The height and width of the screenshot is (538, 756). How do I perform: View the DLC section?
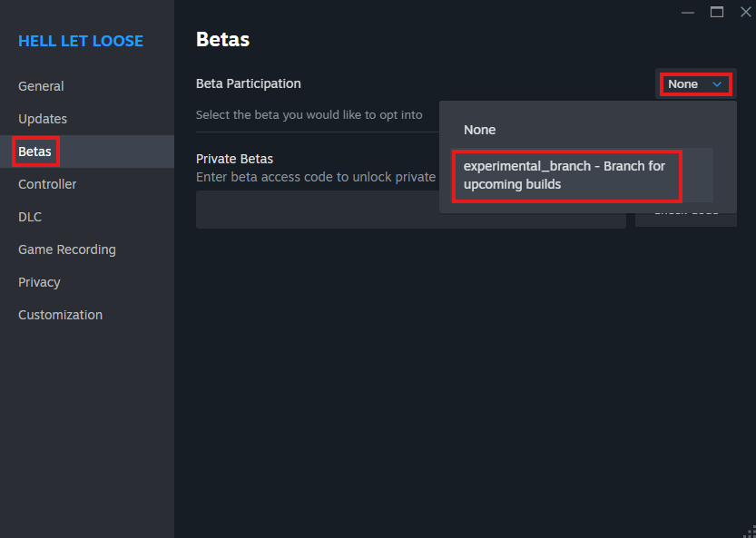pos(31,217)
